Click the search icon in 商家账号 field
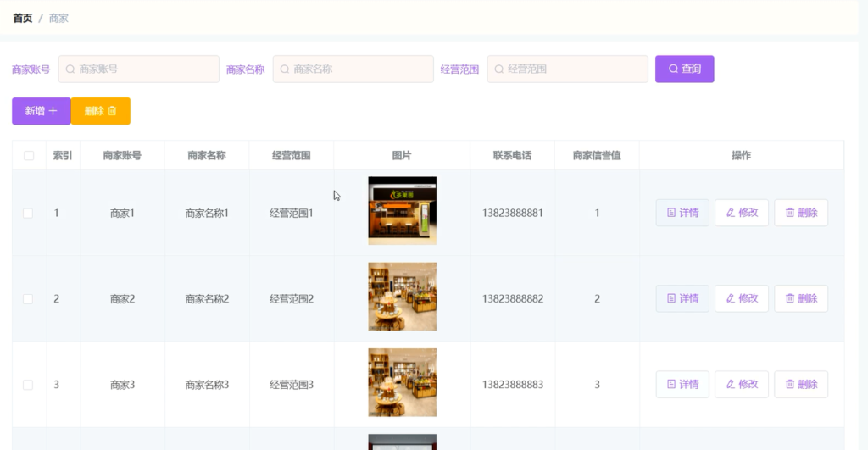 pyautogui.click(x=70, y=69)
